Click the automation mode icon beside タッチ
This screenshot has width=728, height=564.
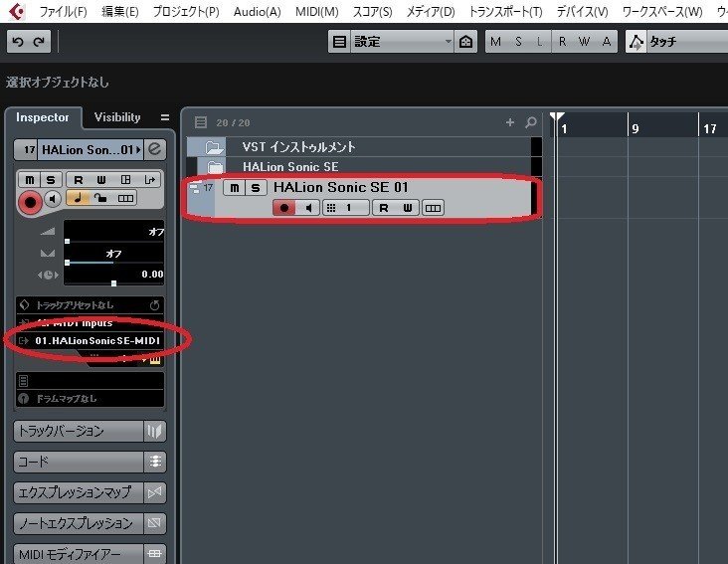[x=637, y=42]
